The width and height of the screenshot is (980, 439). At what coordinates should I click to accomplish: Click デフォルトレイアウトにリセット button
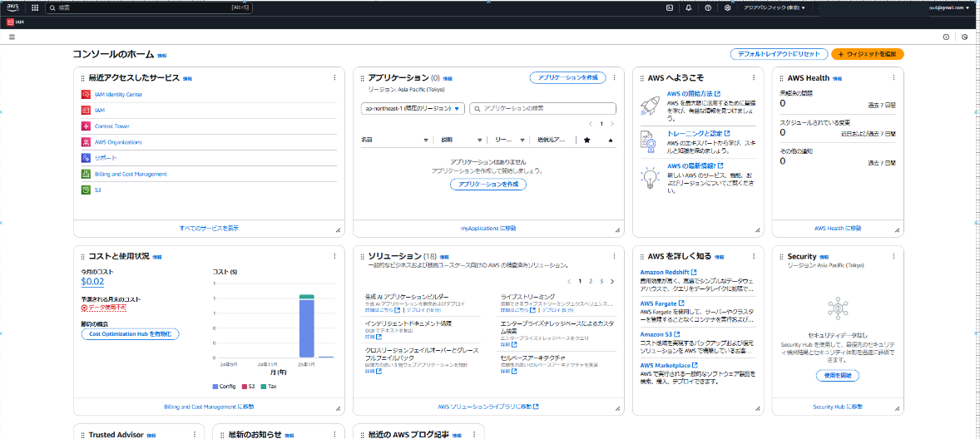click(779, 54)
